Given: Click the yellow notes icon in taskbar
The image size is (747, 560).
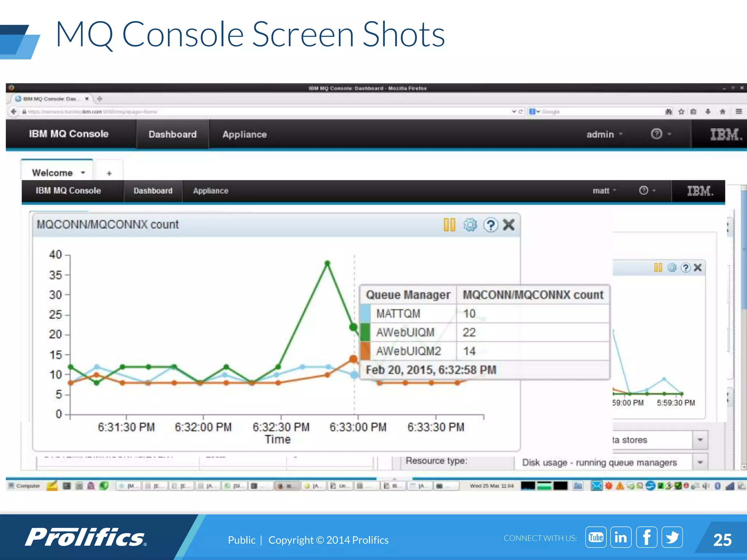Looking at the screenshot, I should [x=52, y=486].
